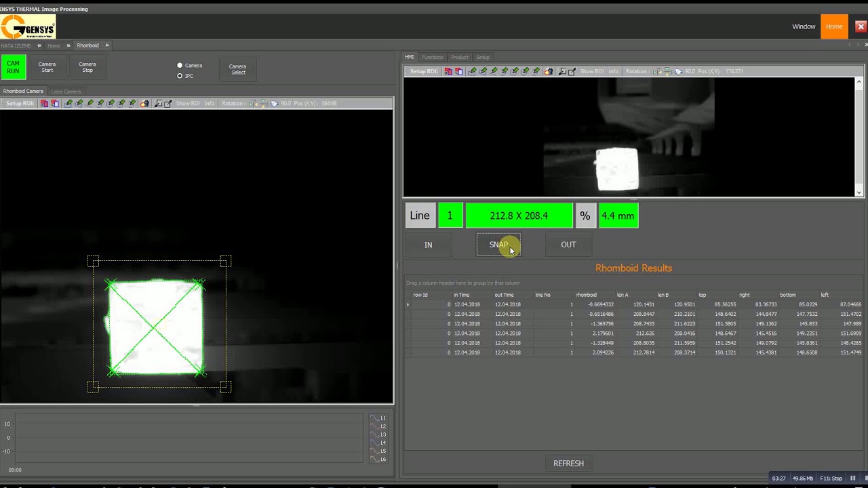Expand the first row arrow in Rhomboid Results

coord(408,304)
